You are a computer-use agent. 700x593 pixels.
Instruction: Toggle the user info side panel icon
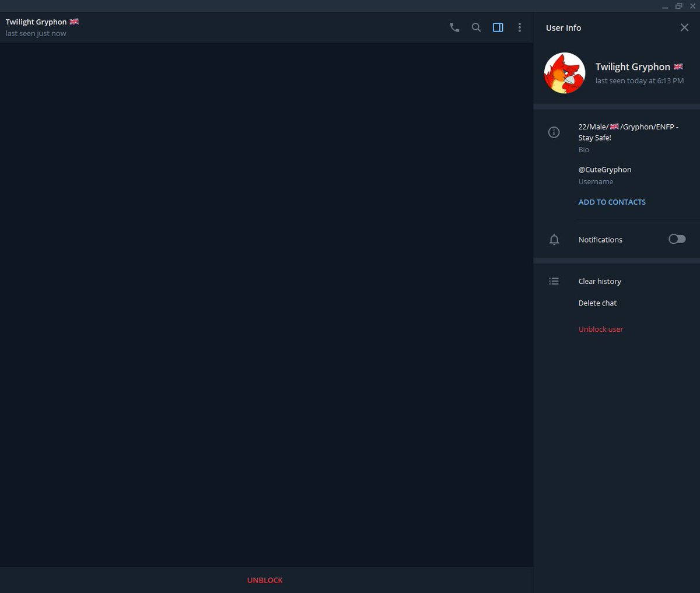(x=498, y=27)
